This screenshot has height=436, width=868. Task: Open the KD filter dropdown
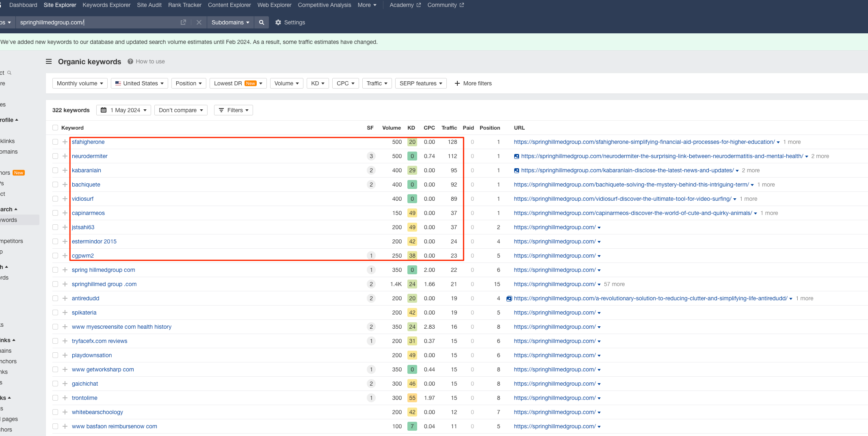[318, 83]
